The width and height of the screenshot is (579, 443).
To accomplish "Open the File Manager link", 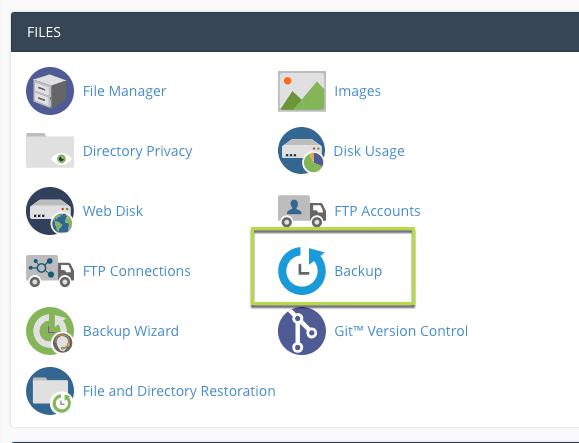I will pyautogui.click(x=124, y=91).
